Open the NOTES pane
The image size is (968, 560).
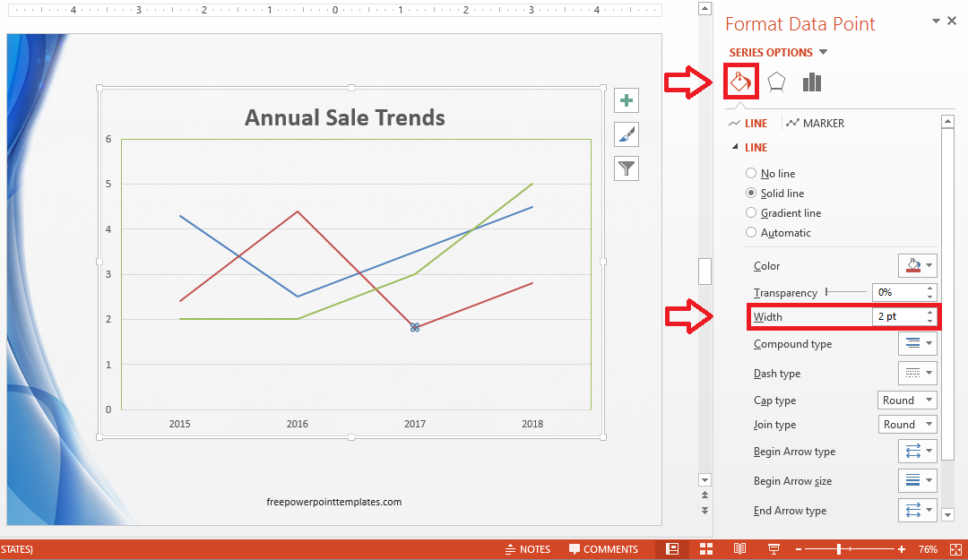(528, 548)
